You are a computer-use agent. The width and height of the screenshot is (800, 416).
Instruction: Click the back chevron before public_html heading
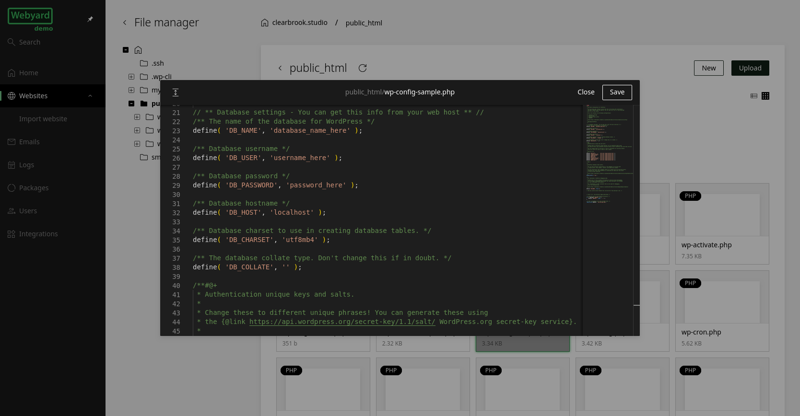pyautogui.click(x=280, y=68)
